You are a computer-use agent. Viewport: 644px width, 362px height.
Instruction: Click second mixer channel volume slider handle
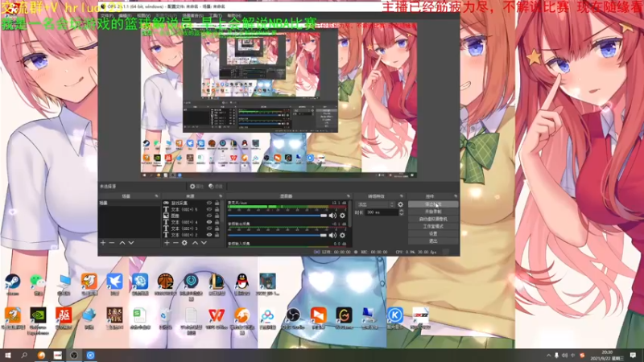[324, 235]
